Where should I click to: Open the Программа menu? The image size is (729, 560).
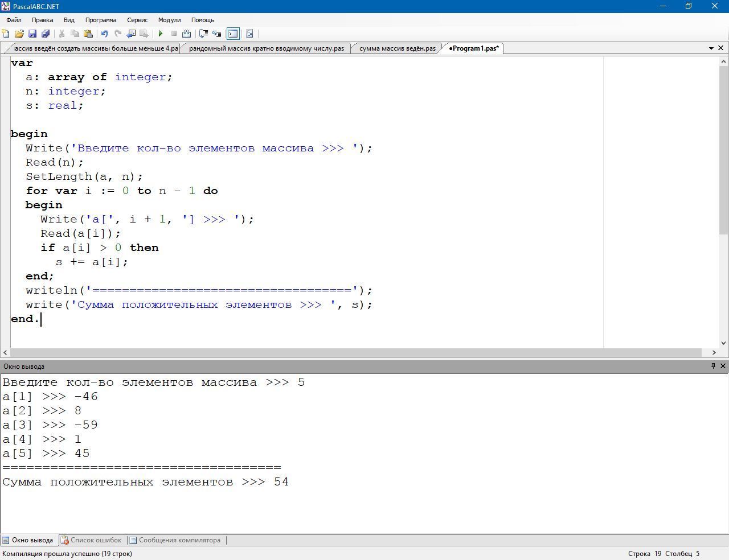(x=101, y=20)
